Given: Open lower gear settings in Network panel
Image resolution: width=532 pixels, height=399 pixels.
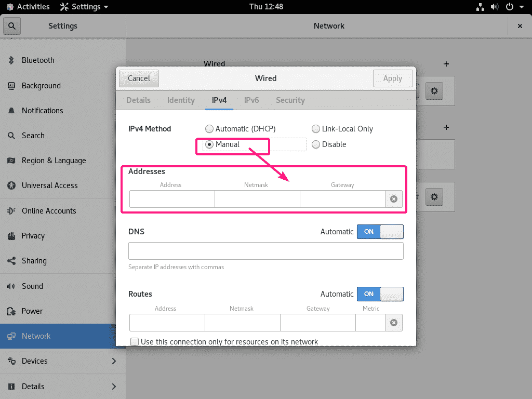Looking at the screenshot, I should 434,197.
